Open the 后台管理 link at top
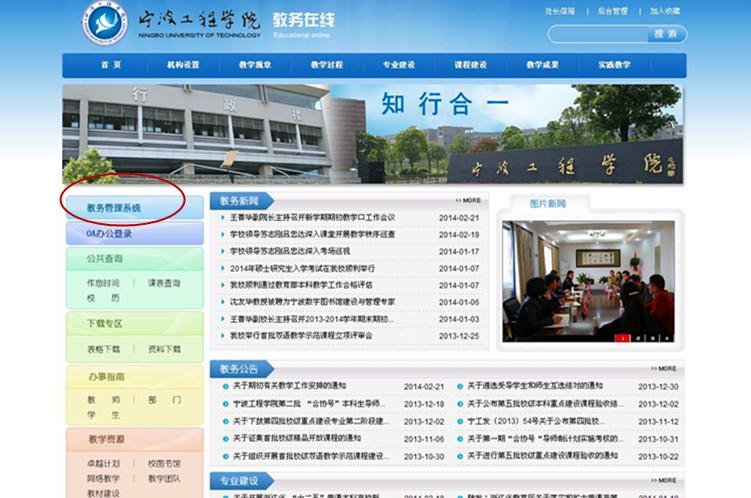This screenshot has width=751, height=498. coord(612,11)
